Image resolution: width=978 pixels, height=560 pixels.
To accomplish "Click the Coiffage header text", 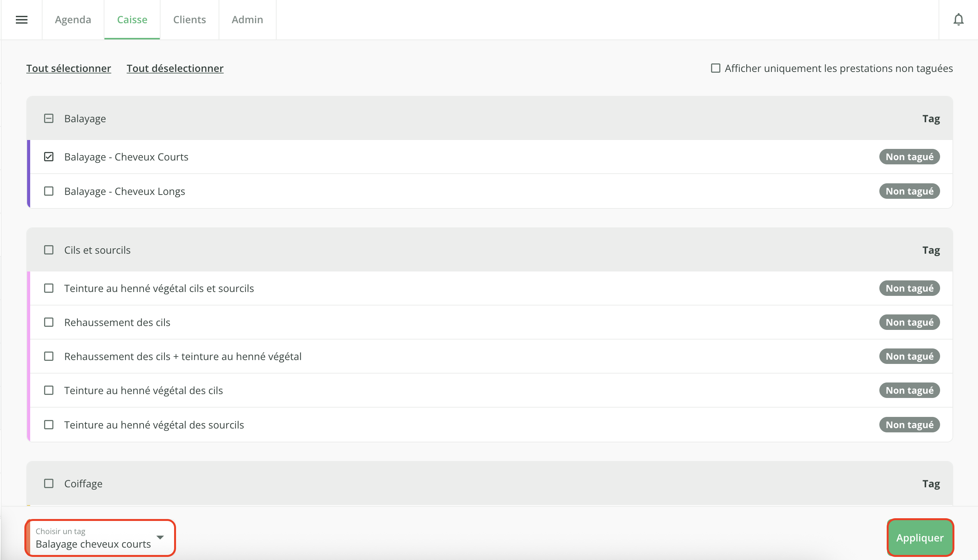I will tap(83, 484).
